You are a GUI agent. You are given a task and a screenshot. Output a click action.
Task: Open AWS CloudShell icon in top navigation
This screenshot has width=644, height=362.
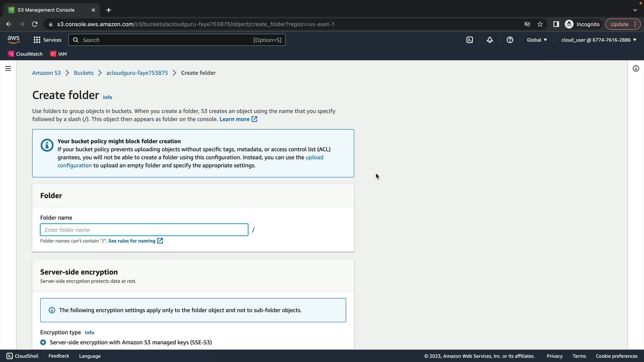[470, 40]
